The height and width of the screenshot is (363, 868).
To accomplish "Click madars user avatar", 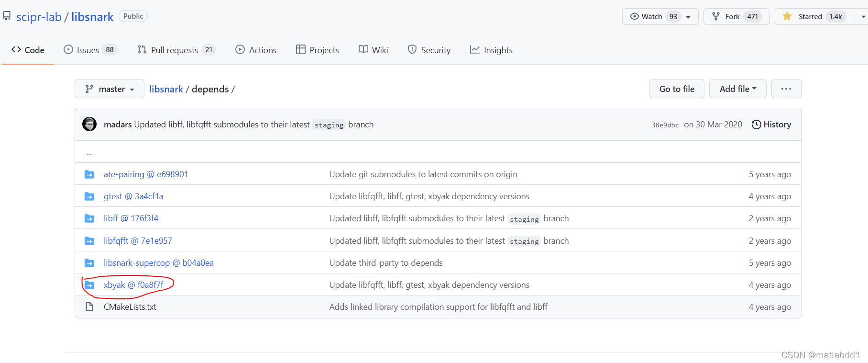I will tap(89, 124).
